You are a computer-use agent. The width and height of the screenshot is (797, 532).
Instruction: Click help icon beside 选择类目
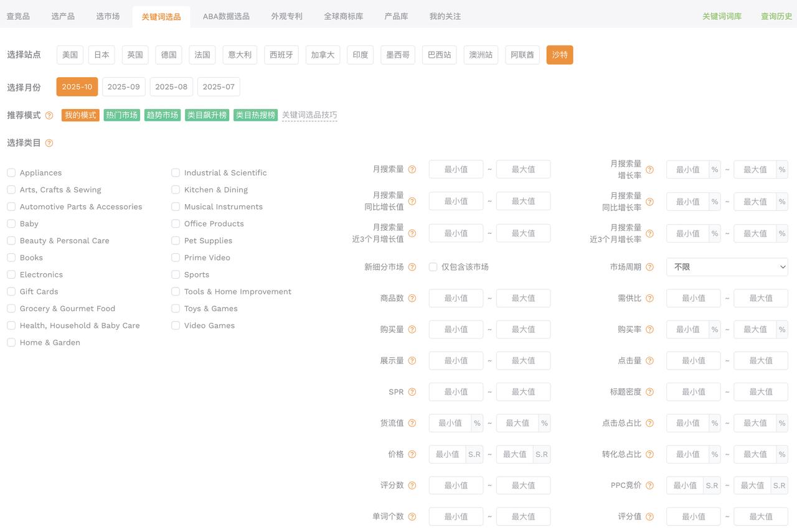(x=49, y=143)
